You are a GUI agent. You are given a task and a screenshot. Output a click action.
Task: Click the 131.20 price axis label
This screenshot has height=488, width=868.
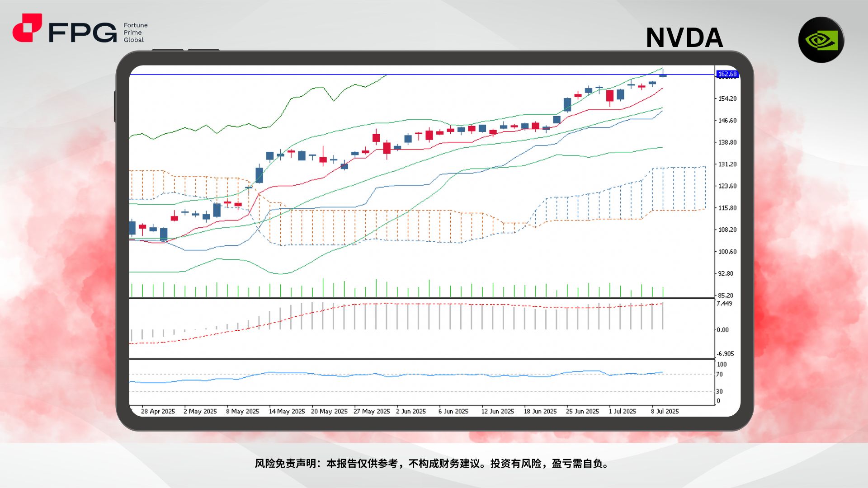[x=727, y=164]
